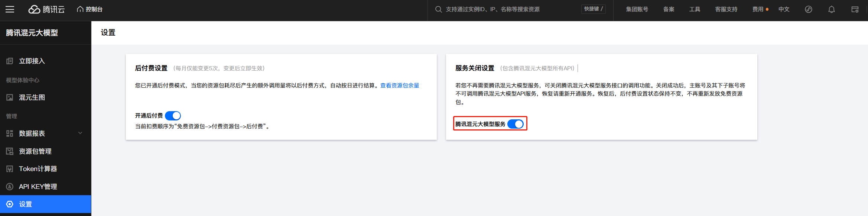
Task: Select 设置 in the sidebar
Action: [x=46, y=204]
